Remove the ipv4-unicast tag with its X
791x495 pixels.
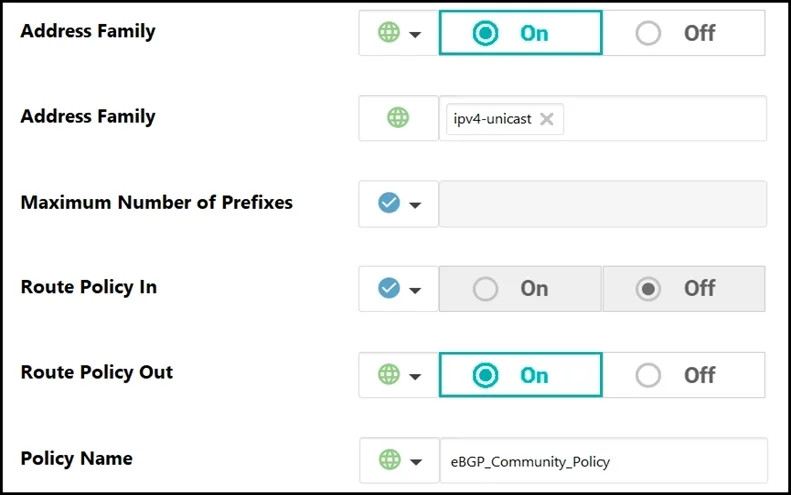pos(547,119)
